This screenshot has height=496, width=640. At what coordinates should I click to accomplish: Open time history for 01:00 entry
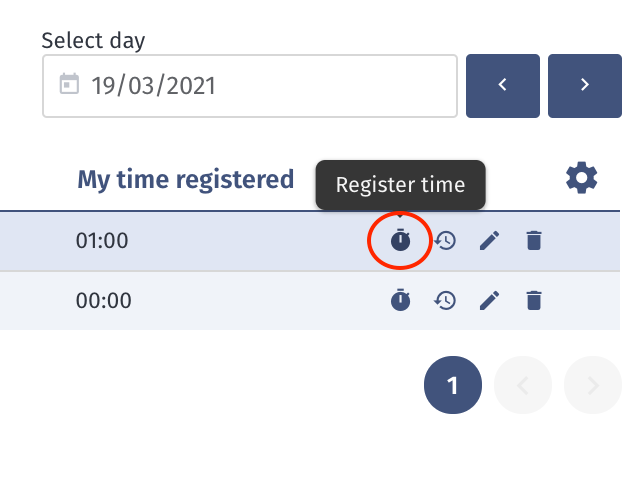click(x=445, y=240)
